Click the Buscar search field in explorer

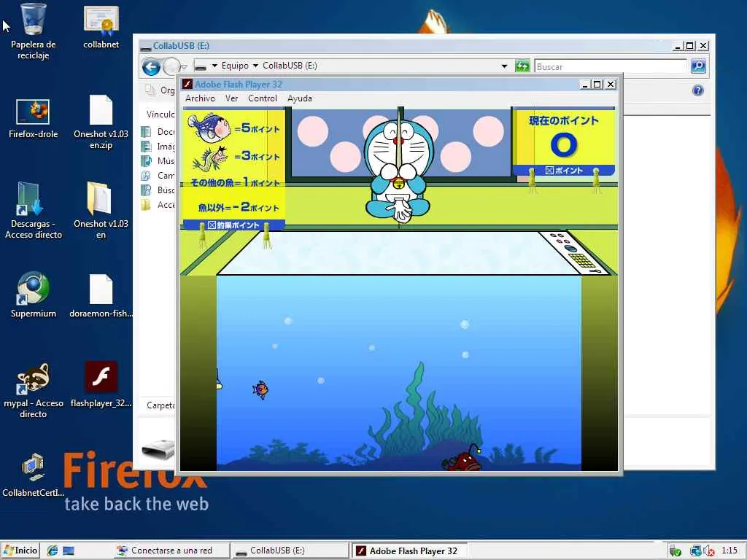tap(611, 66)
